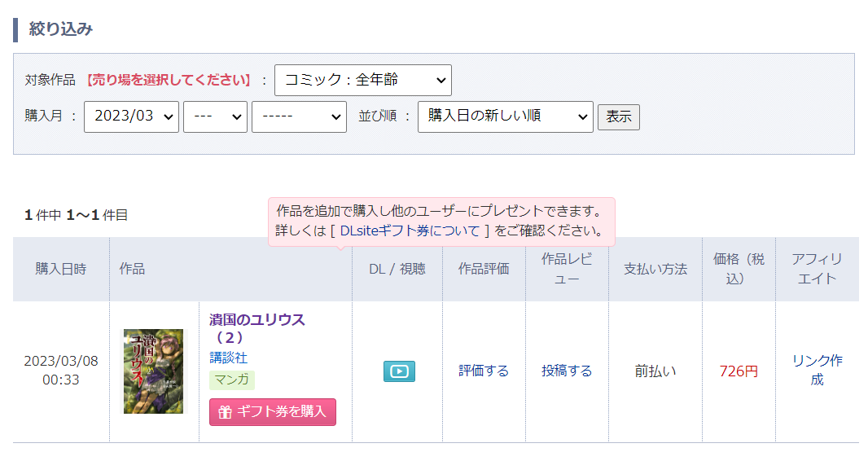868x461 pixels.
Task: Click the 726円 price value
Action: 739,371
